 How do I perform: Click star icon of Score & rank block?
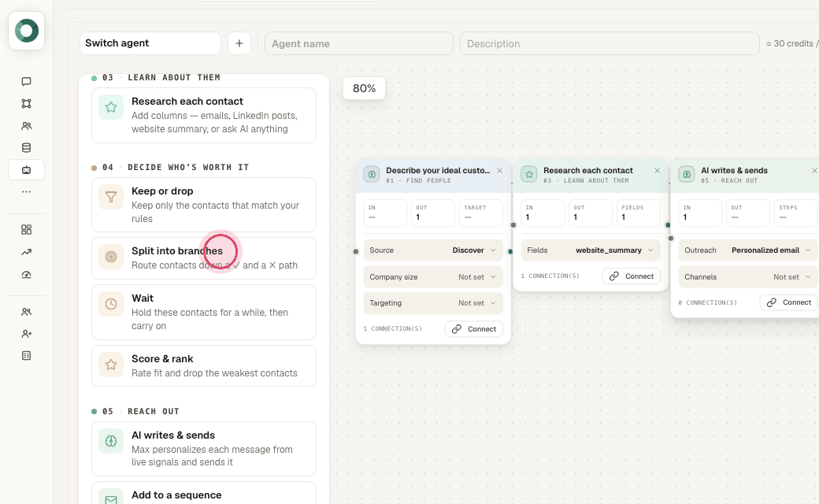click(x=111, y=365)
